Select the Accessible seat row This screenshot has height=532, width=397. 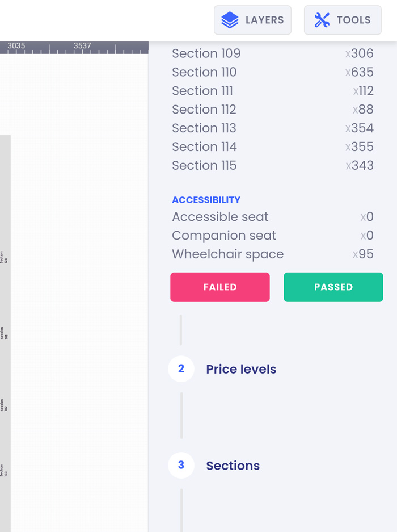pyautogui.click(x=273, y=216)
